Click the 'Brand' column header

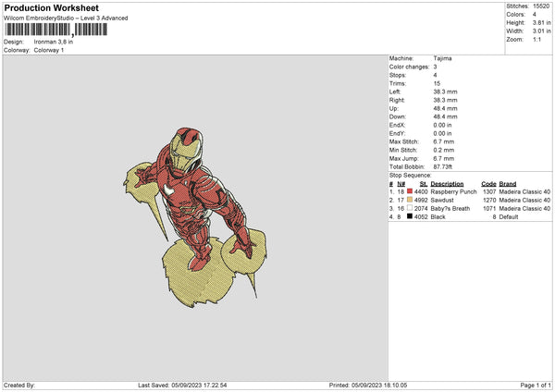pos(508,184)
